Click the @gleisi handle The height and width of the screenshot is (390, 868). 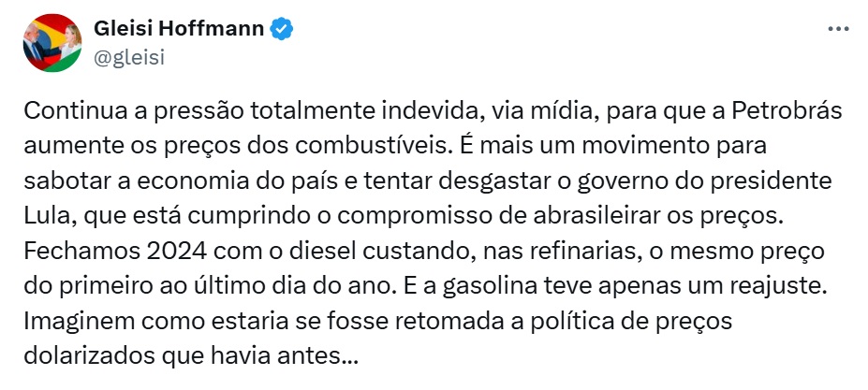coord(130,56)
